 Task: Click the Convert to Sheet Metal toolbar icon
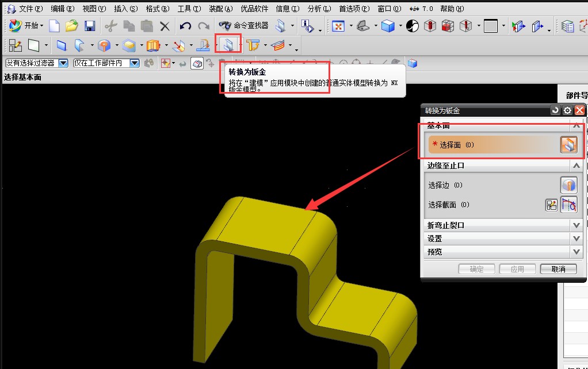(228, 45)
